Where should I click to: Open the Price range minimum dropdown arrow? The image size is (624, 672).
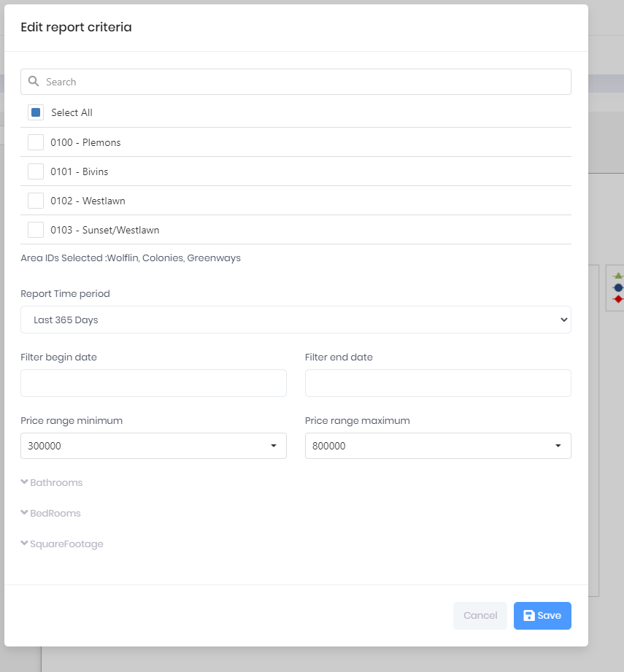coord(274,446)
